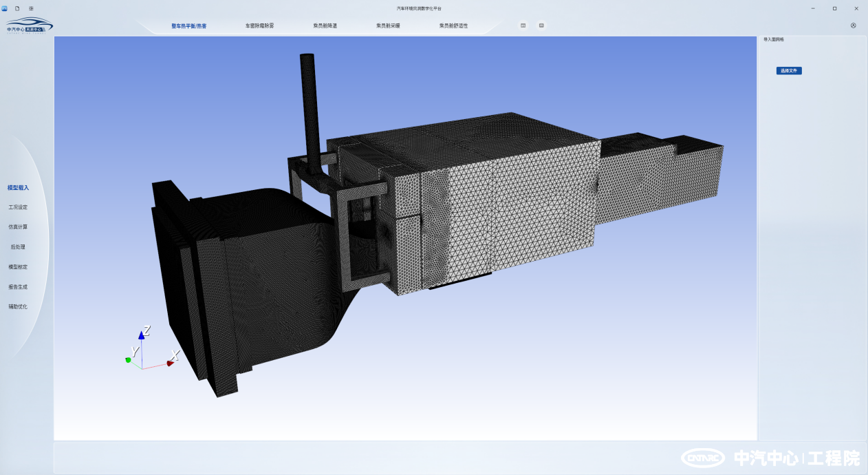868x475 pixels.
Task: Click the first panel layout icon after tabs
Action: pyautogui.click(x=523, y=25)
